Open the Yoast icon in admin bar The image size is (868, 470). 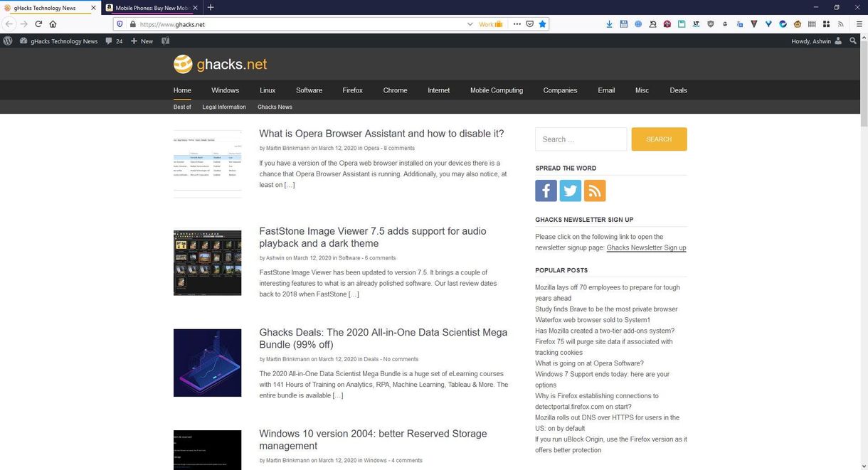[x=166, y=41]
